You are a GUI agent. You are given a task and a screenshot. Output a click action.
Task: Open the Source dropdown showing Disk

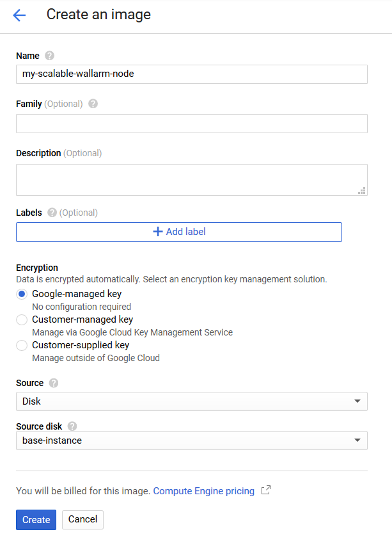click(191, 401)
